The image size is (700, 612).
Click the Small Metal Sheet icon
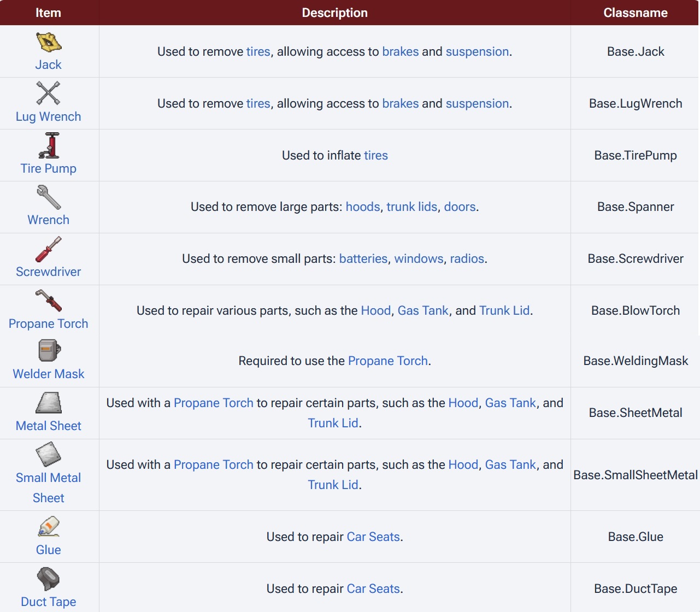point(48,455)
